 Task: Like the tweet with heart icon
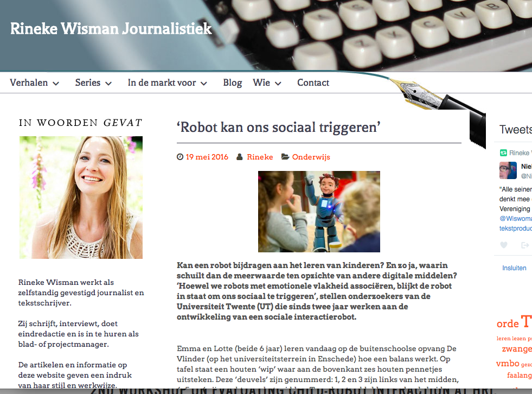pos(504,245)
